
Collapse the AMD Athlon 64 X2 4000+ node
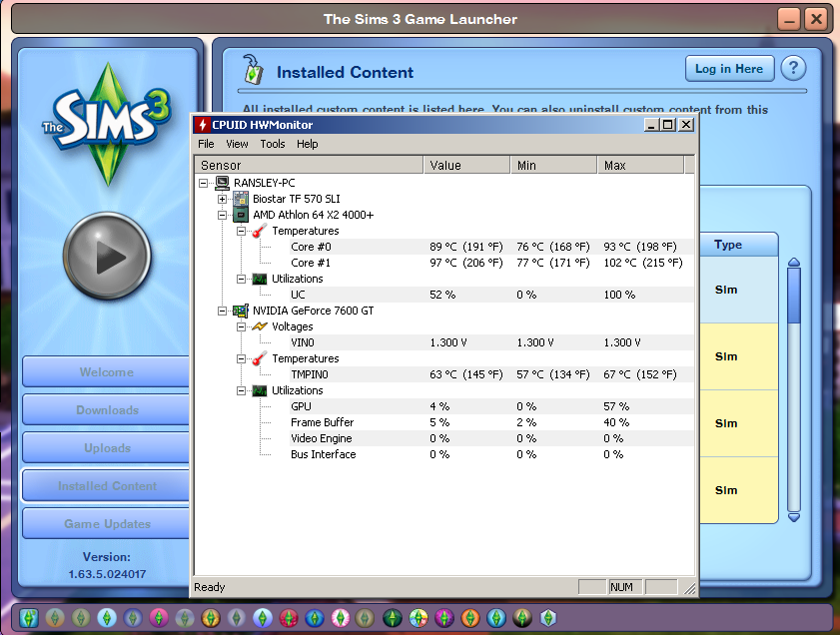point(222,216)
